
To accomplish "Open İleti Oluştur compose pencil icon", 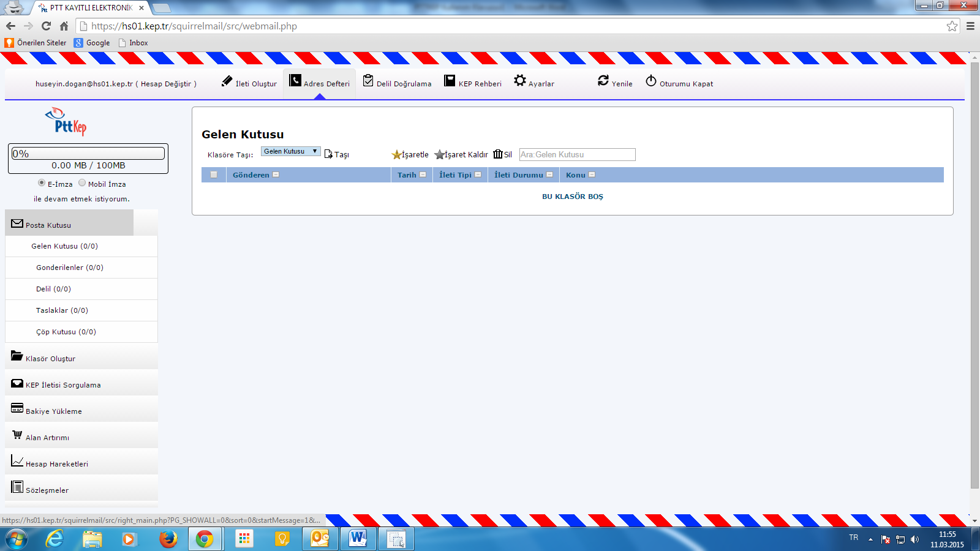I will point(227,81).
